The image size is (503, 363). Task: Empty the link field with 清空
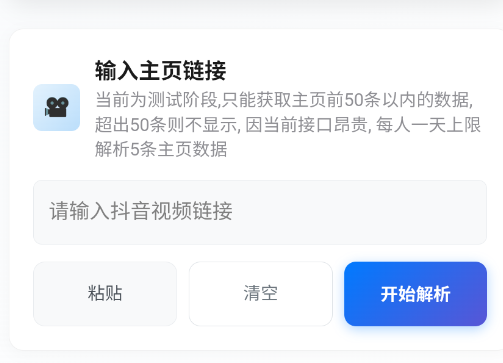261,293
